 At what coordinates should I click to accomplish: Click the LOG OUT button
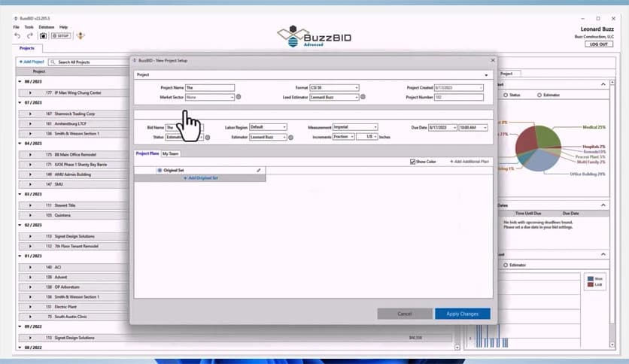[598, 44]
